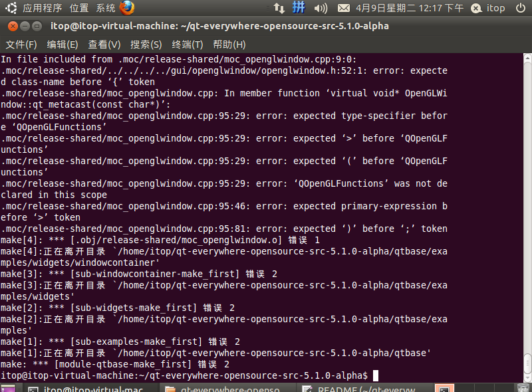
Task: Switch to README text editor taskbar entry
Action: click(x=364, y=389)
